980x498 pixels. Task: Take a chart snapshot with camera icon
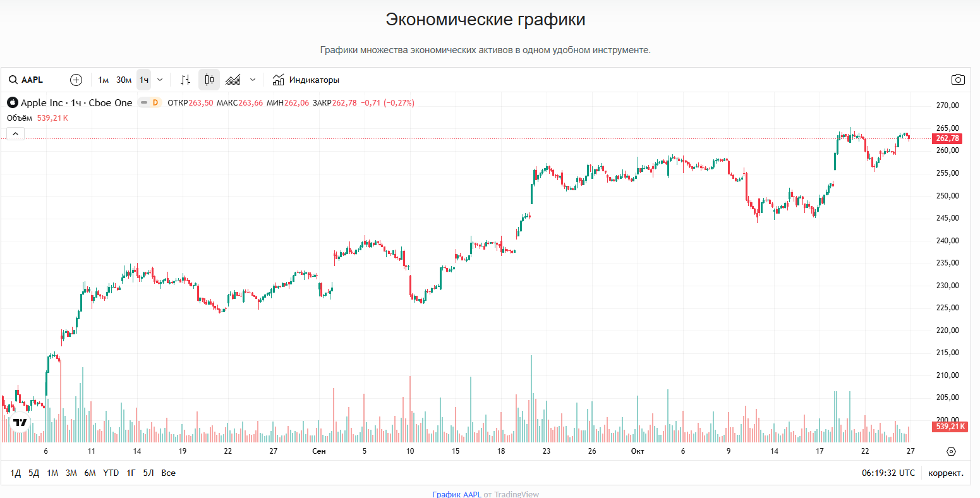click(x=958, y=80)
